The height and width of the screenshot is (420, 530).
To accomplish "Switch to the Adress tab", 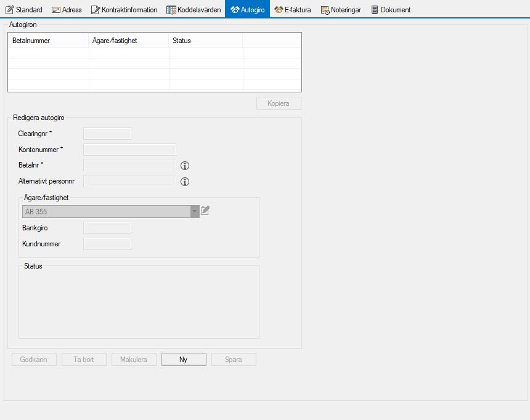I will [x=67, y=9].
